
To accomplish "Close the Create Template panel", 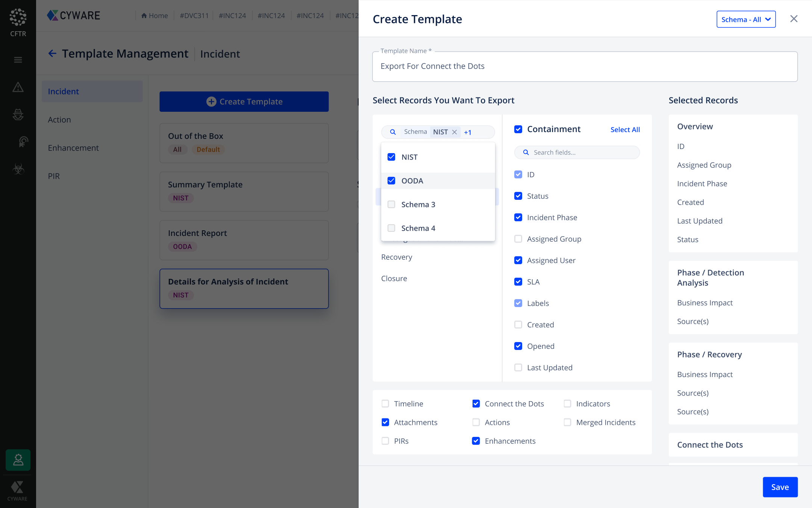I will [x=794, y=19].
